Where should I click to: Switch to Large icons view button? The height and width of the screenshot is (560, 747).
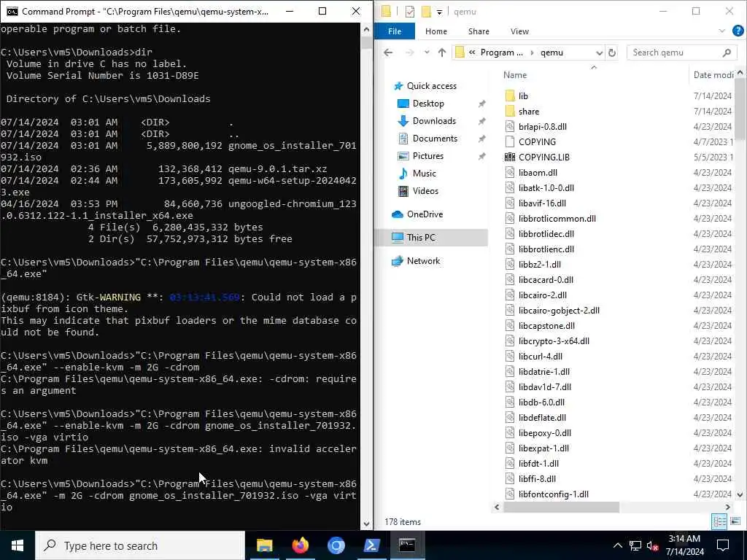point(735,521)
